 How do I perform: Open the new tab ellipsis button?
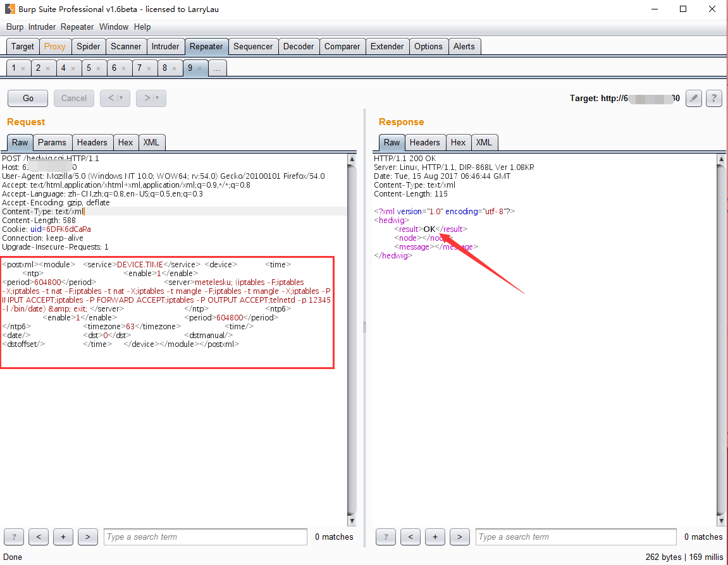(217, 68)
